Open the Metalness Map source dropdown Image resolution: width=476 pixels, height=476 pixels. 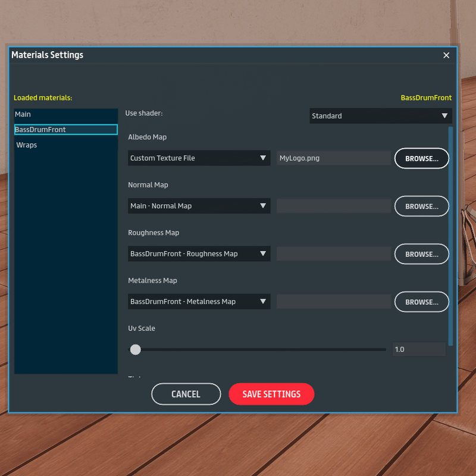point(199,302)
